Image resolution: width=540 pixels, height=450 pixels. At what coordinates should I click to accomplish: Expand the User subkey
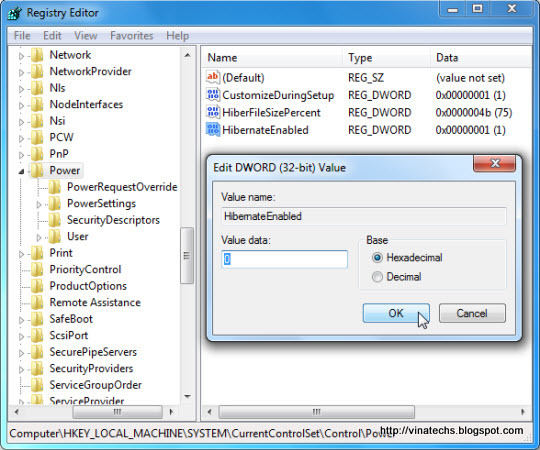[39, 237]
